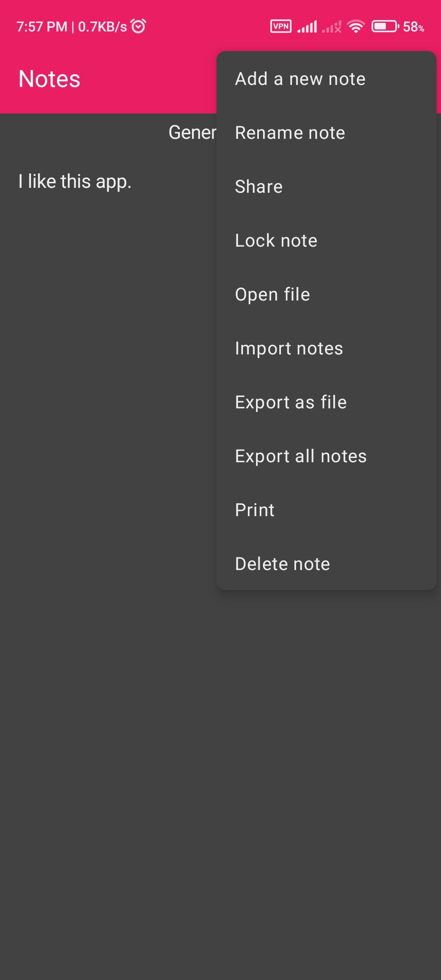
Task: Tap the battery indicator icon
Action: [x=385, y=27]
